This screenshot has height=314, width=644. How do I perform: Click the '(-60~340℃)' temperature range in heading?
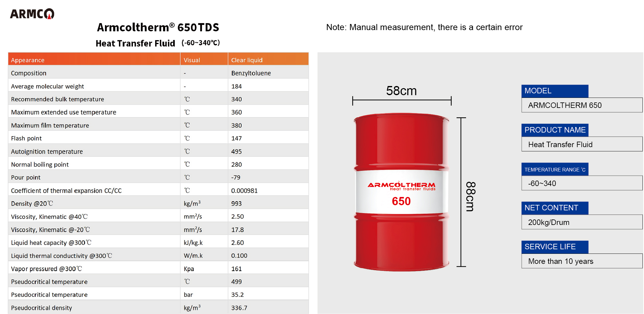point(201,43)
